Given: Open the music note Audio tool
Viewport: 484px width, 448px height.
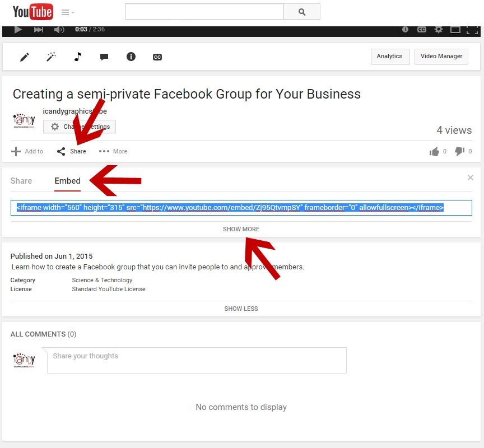Looking at the screenshot, I should [78, 57].
